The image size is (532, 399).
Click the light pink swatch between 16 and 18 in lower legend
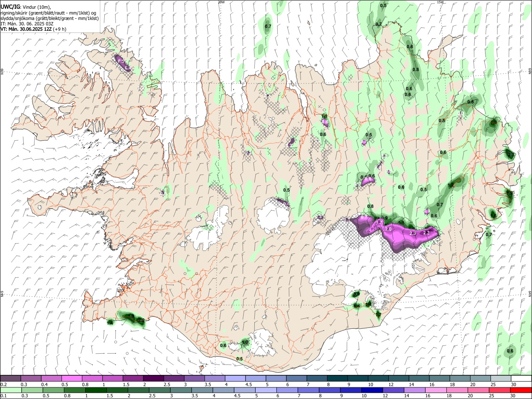click(x=436, y=390)
